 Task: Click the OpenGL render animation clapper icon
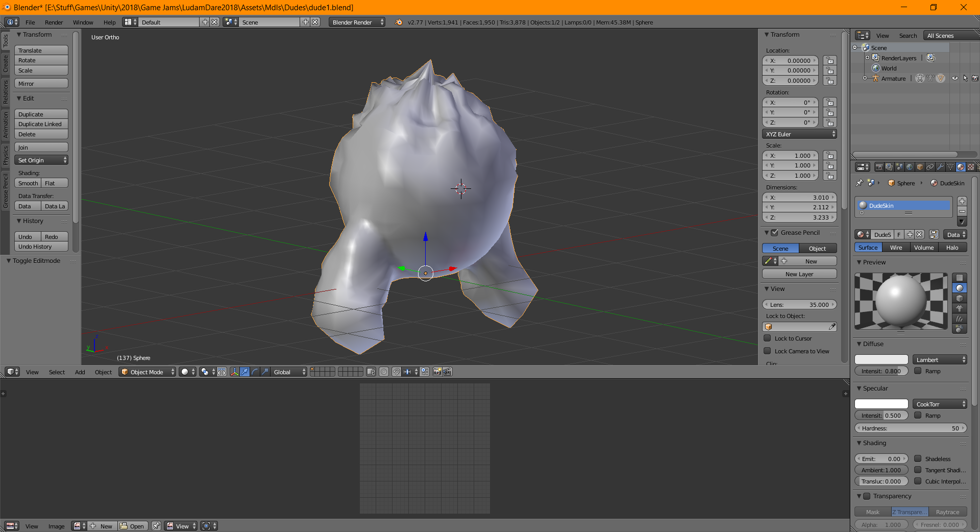[448, 372]
